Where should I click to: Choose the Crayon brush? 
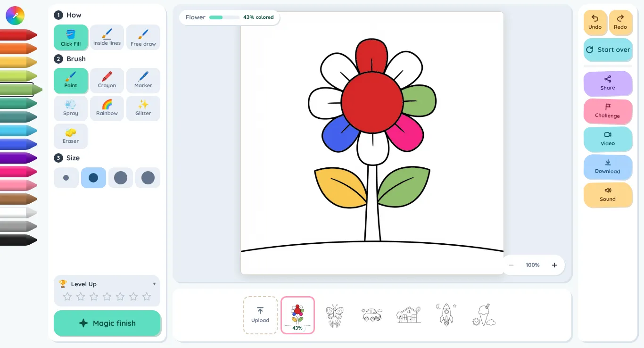[107, 81]
